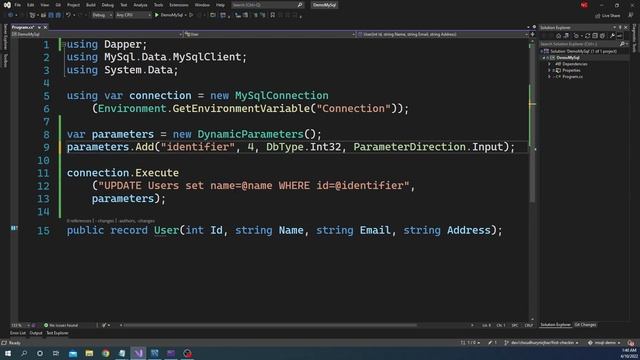Click Solution Explorer sync refresh icon
This screenshot has width=640, height=360.
click(x=587, y=36)
